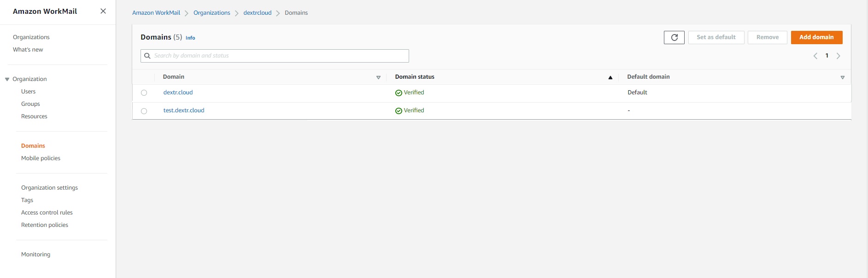
Task: Open the dextr.cloud domain link
Action: coord(178,93)
